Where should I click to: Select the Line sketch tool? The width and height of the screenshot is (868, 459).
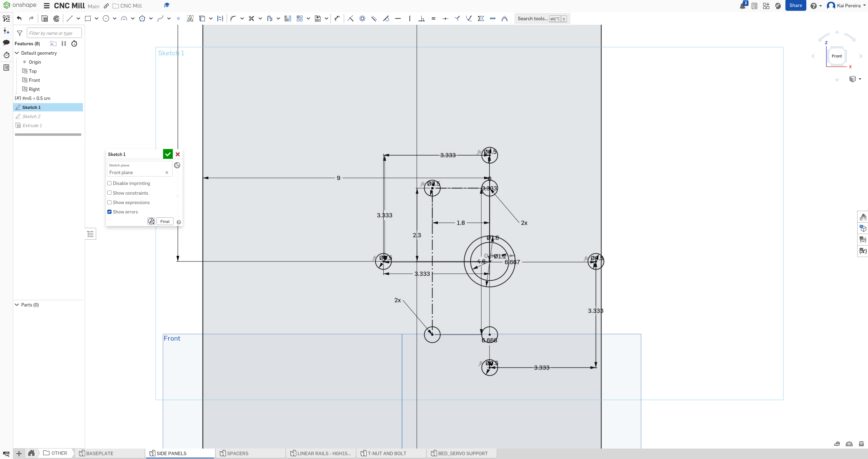pyautogui.click(x=69, y=18)
